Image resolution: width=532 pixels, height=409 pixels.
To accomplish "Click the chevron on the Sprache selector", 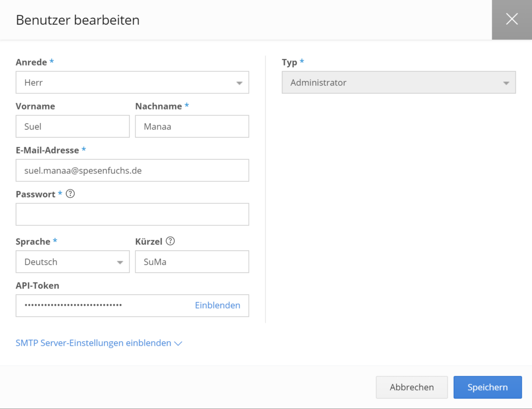I will (x=120, y=261).
